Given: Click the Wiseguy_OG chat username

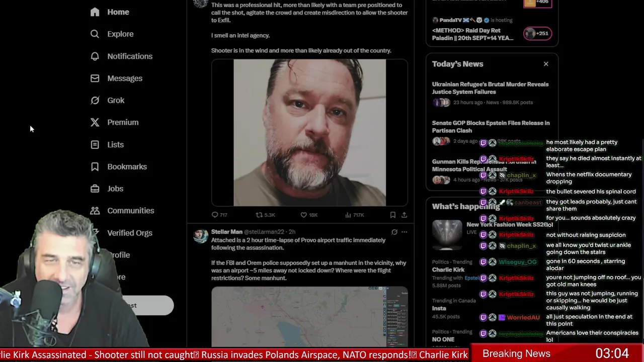Looking at the screenshot, I should (518, 262).
